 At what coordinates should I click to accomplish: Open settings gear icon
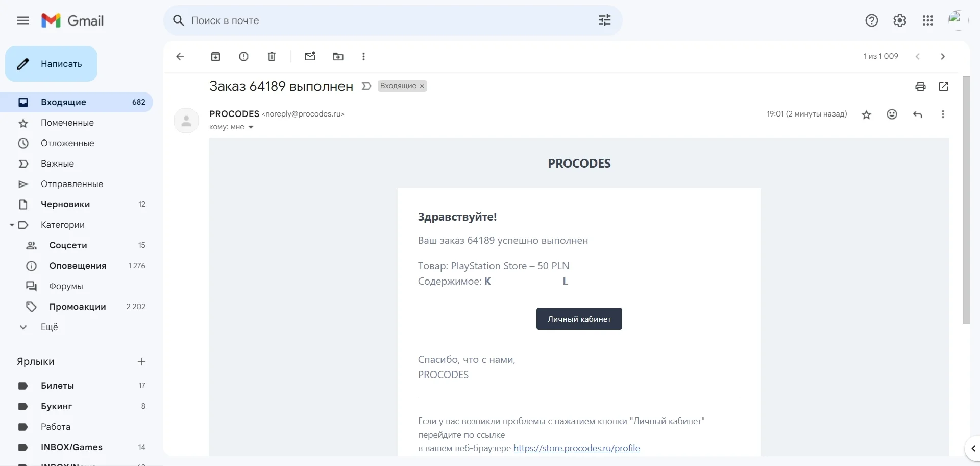[x=900, y=20]
